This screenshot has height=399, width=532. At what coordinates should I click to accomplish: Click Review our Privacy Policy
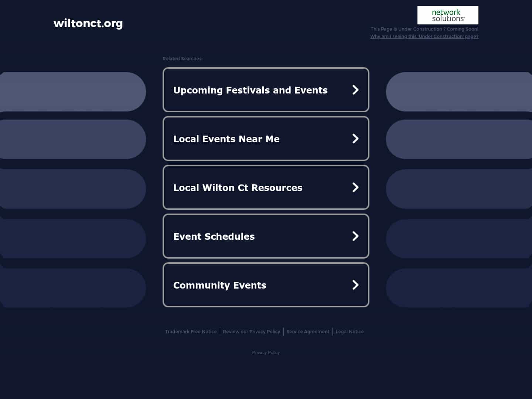pyautogui.click(x=252, y=331)
